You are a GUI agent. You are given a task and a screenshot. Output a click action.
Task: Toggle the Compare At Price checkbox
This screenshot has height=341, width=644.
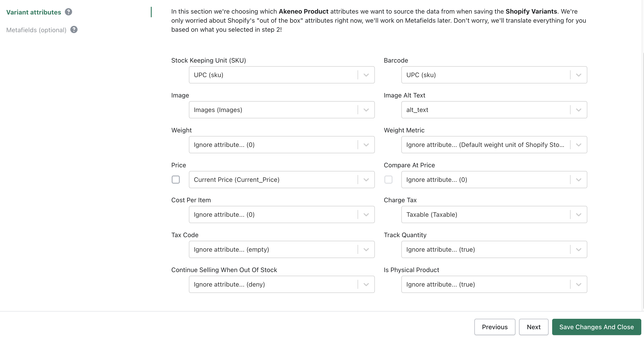point(388,180)
